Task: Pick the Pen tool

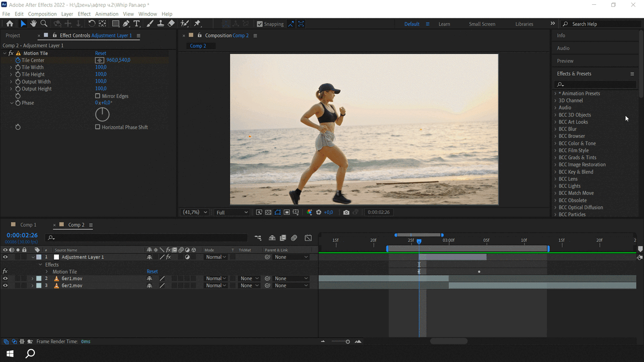Action: (x=126, y=24)
